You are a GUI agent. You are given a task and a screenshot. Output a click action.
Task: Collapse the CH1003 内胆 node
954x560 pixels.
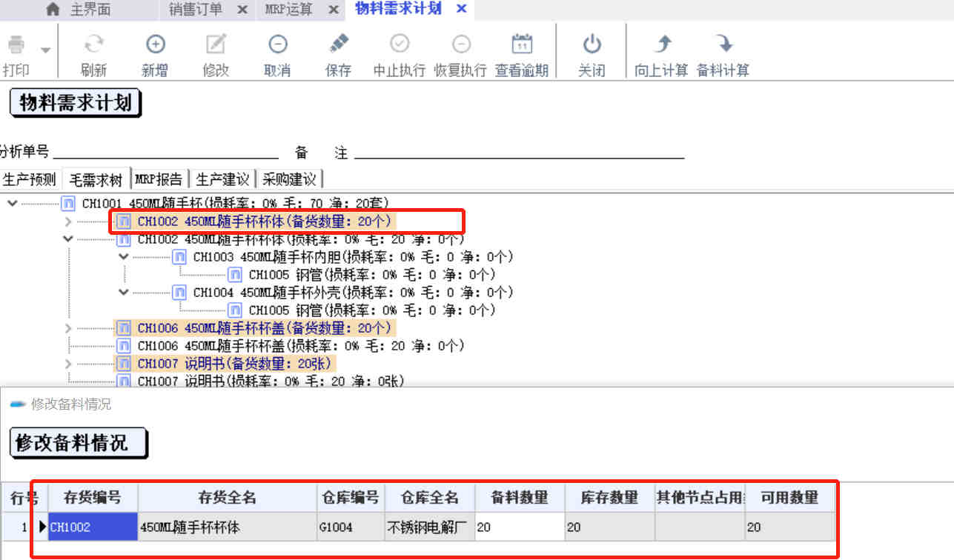coord(124,257)
